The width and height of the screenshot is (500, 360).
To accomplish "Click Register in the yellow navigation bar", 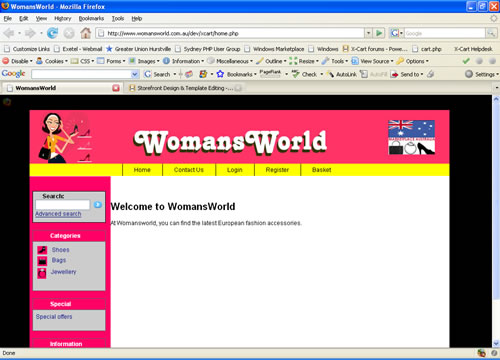I will [x=277, y=170].
